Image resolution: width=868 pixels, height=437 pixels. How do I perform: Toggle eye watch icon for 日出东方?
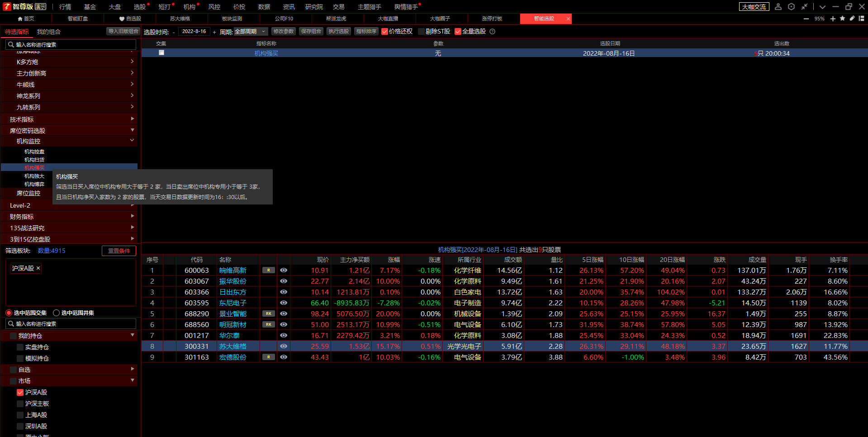284,292
